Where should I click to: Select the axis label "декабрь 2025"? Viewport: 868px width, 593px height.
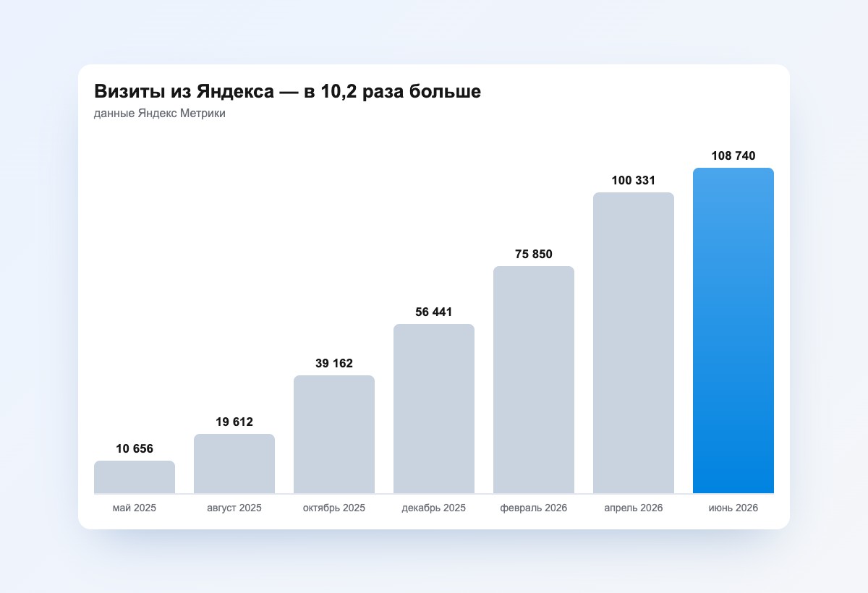click(434, 508)
